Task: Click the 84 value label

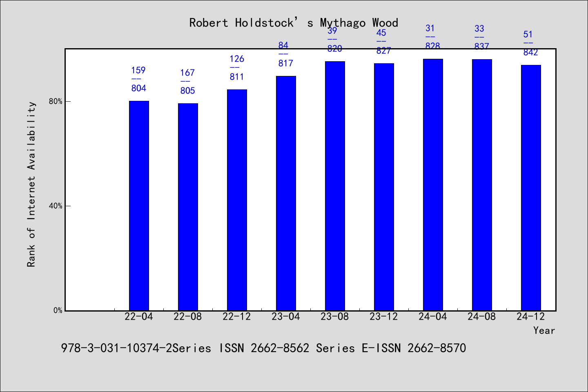Action: click(x=283, y=45)
